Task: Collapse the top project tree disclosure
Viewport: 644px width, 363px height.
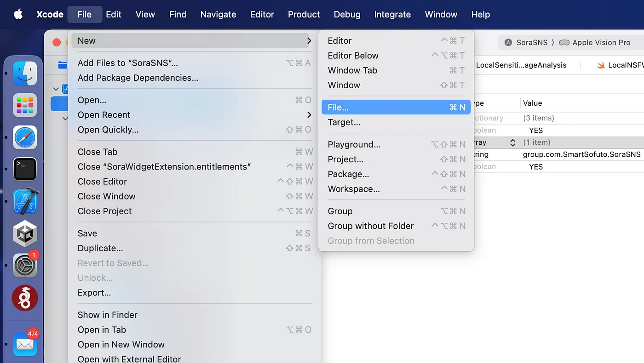Action: coord(56,89)
